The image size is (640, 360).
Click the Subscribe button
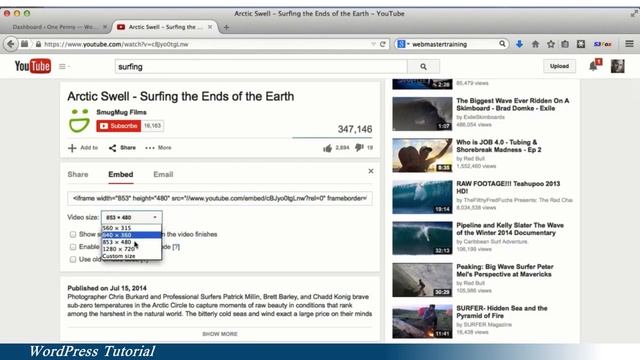(x=118, y=126)
